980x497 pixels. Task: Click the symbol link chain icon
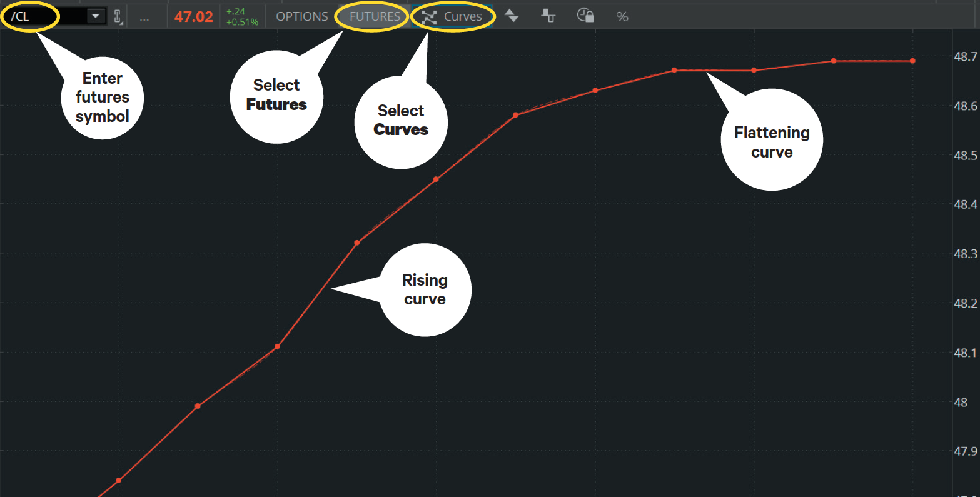[x=117, y=17]
